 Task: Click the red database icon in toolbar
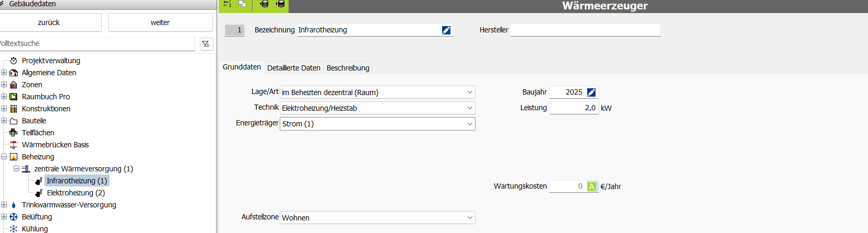(x=281, y=4)
